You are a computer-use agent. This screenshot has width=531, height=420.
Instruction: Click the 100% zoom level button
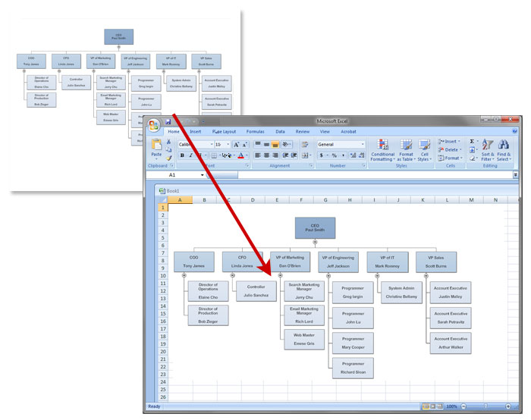click(x=451, y=406)
